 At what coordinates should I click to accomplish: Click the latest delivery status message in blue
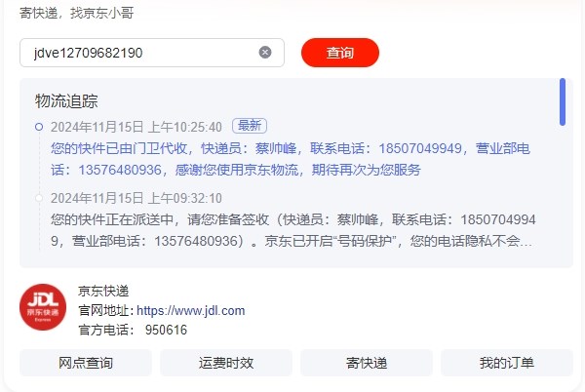coord(291,159)
